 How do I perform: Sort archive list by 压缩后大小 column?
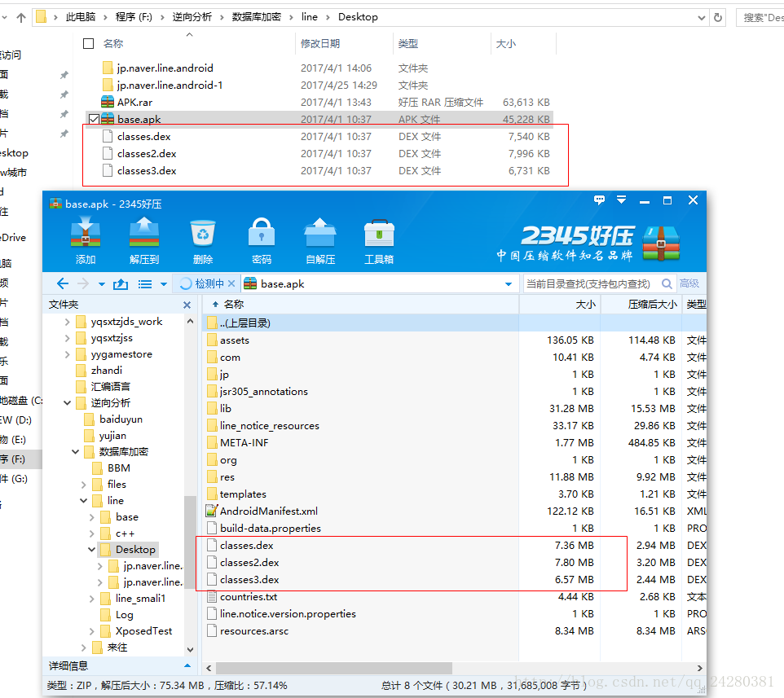pos(641,305)
